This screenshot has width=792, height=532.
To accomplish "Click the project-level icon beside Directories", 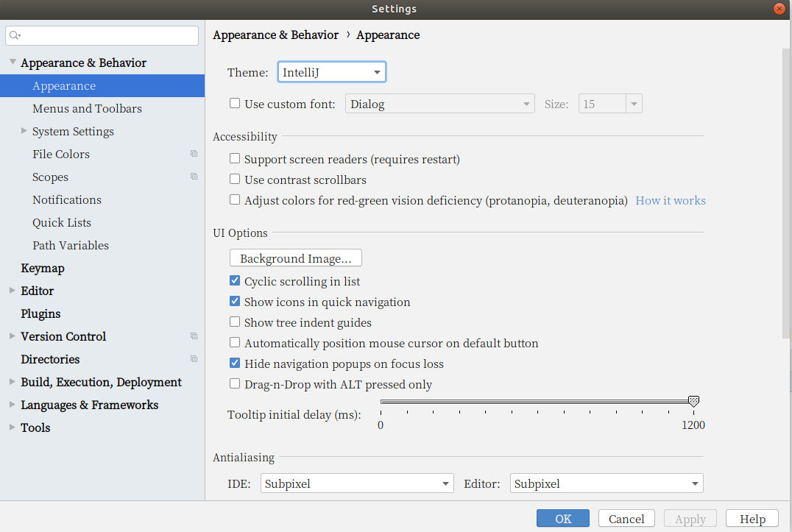I will click(x=194, y=359).
